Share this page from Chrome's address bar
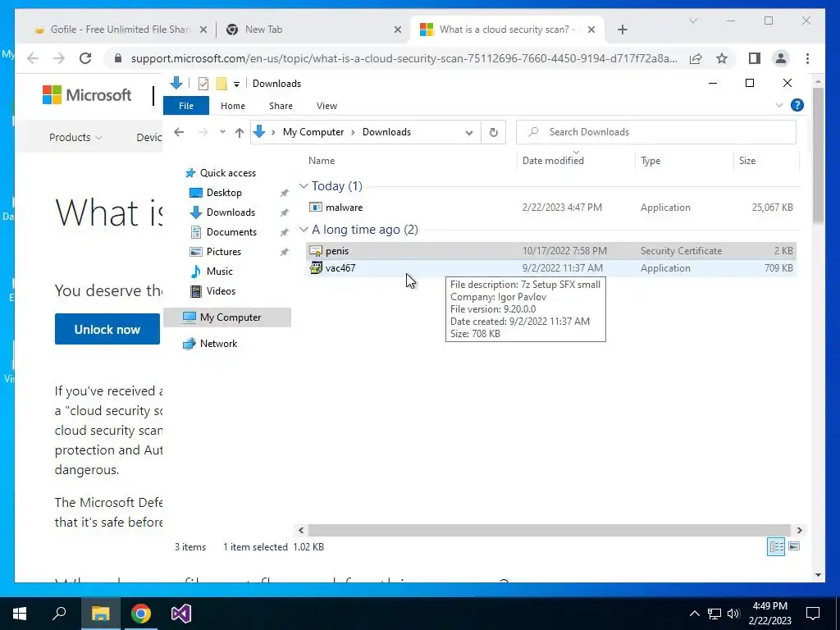840x630 pixels. (696, 58)
